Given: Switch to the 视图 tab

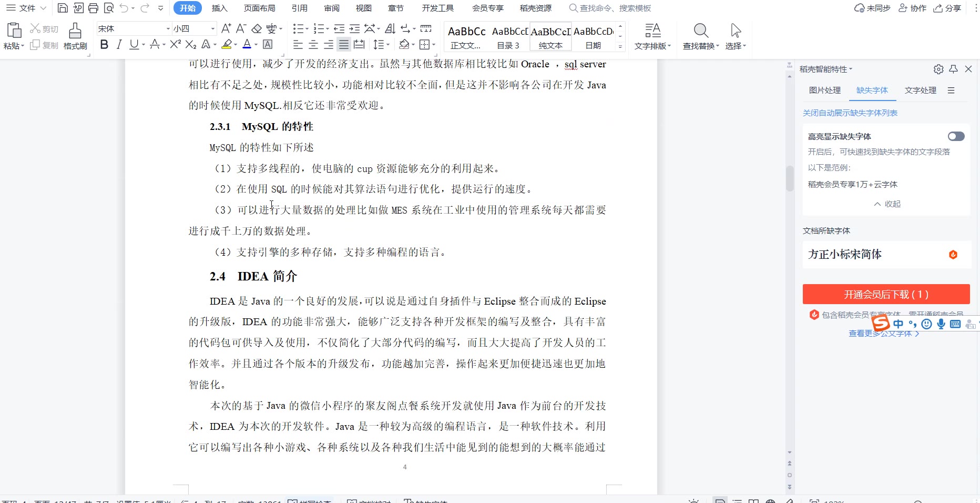Looking at the screenshot, I should (364, 8).
